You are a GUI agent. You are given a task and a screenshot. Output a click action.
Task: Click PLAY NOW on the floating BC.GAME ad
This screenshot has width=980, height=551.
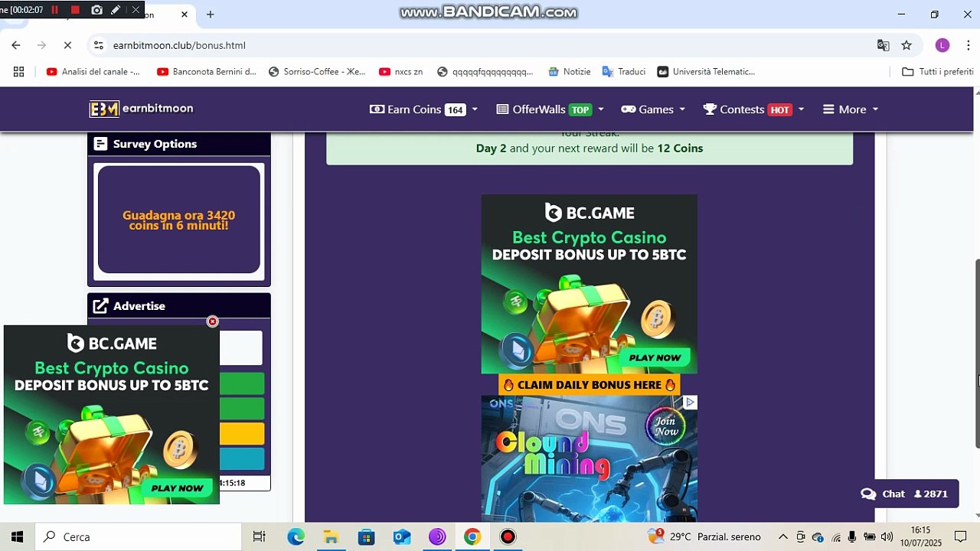177,488
